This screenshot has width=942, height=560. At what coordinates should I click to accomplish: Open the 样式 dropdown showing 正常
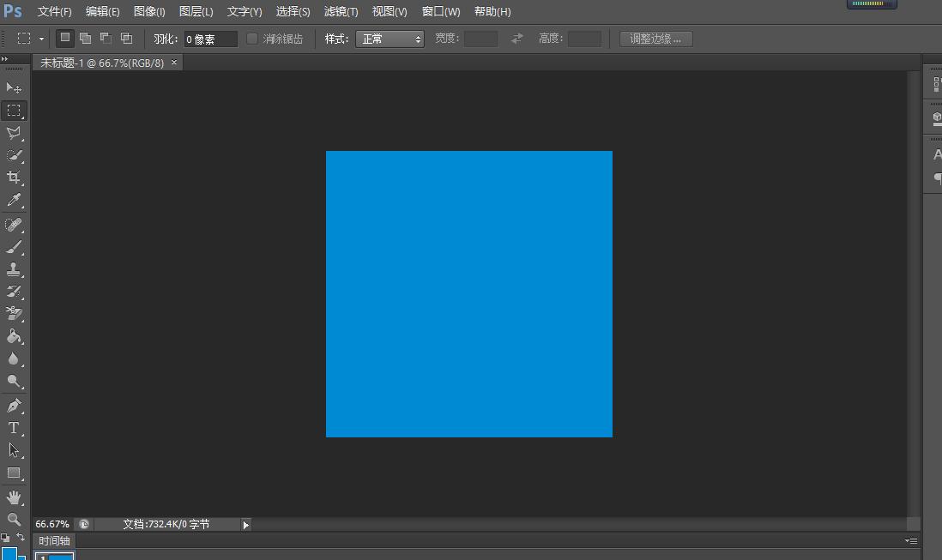point(389,38)
